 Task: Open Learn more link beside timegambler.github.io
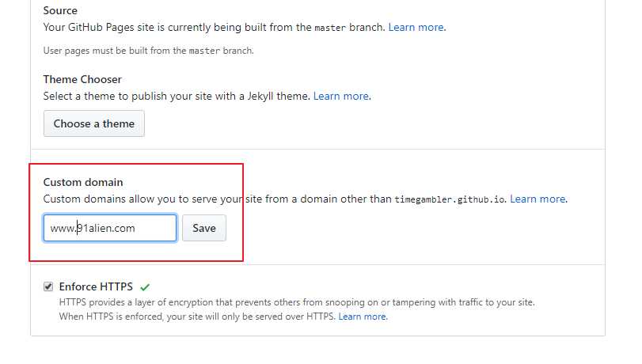pos(538,199)
